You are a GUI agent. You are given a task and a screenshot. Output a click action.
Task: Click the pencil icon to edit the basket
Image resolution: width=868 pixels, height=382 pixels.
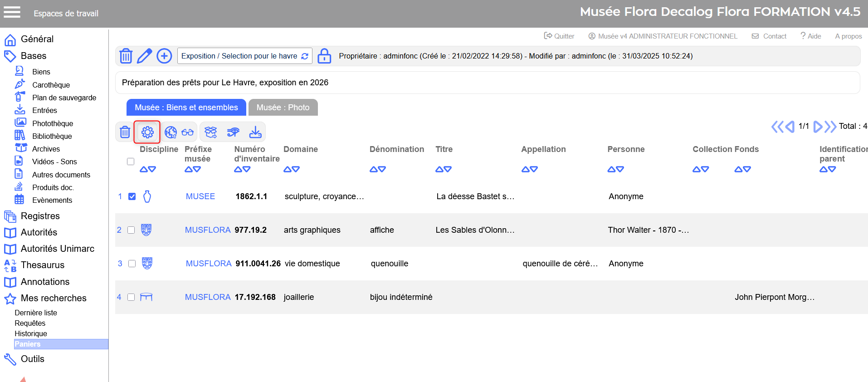144,56
